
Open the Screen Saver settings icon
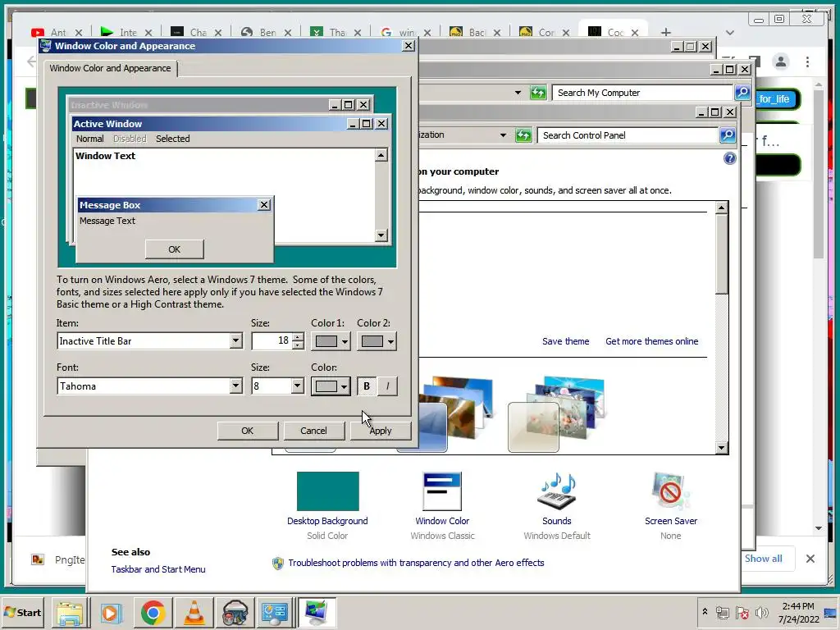[x=671, y=491]
